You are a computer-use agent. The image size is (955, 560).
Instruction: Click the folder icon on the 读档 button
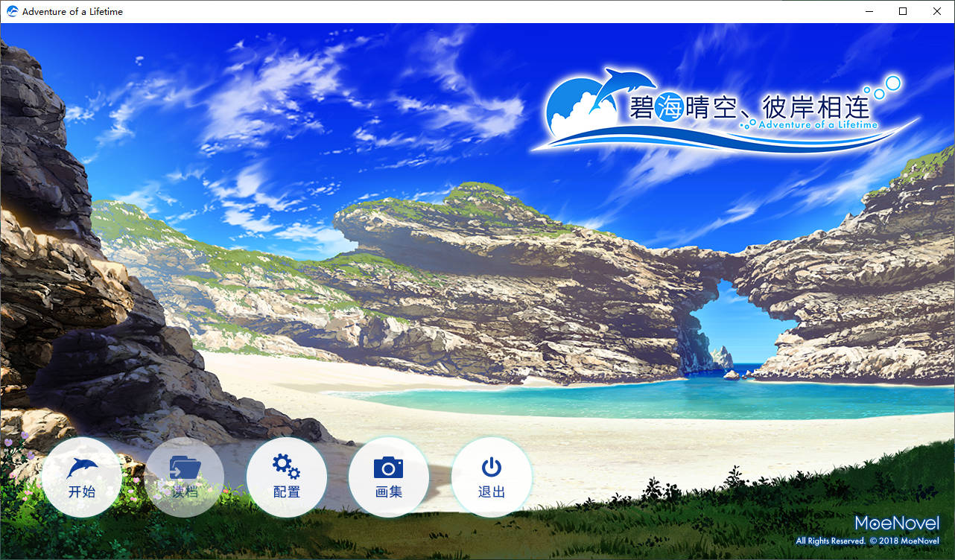click(x=185, y=468)
